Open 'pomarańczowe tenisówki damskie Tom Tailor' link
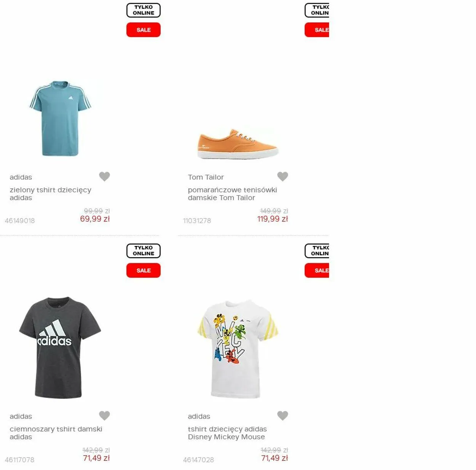 (232, 194)
